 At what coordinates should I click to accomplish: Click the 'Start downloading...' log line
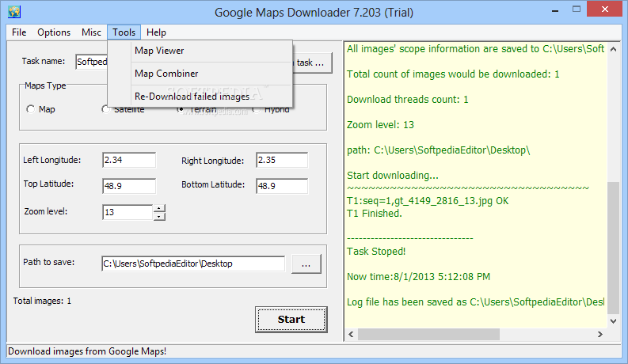393,176
